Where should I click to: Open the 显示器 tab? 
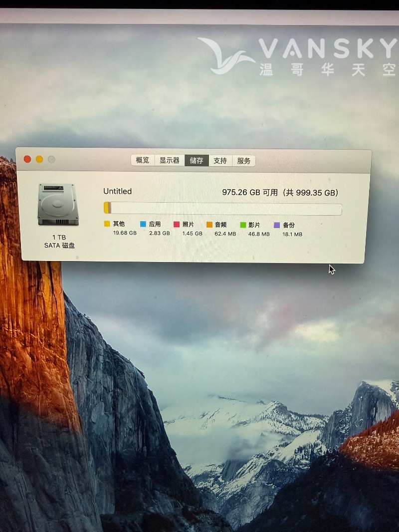click(x=169, y=160)
